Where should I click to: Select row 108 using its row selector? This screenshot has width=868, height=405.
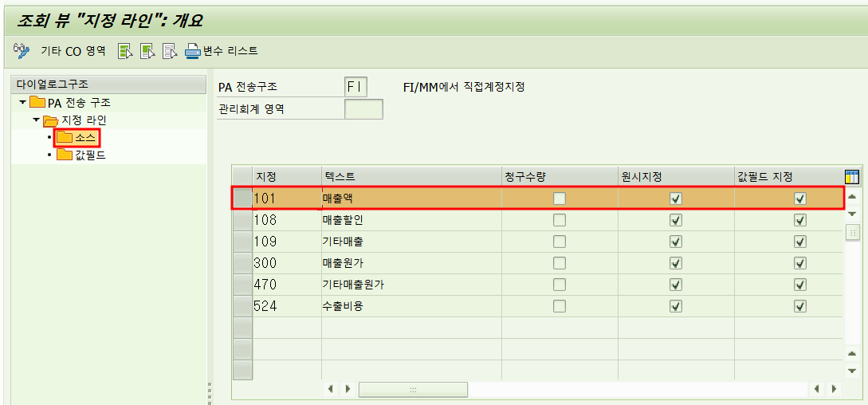(x=242, y=220)
